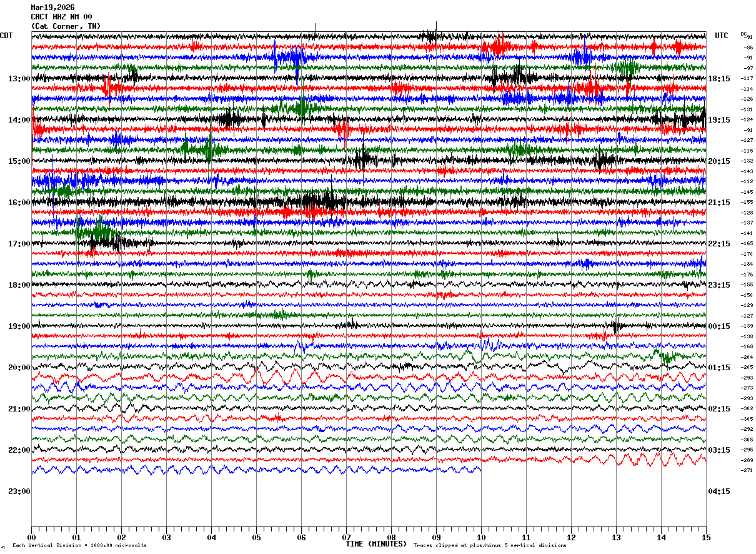Click the DC offset value -131
This screenshot has width=756, height=554.
pyautogui.click(x=747, y=109)
